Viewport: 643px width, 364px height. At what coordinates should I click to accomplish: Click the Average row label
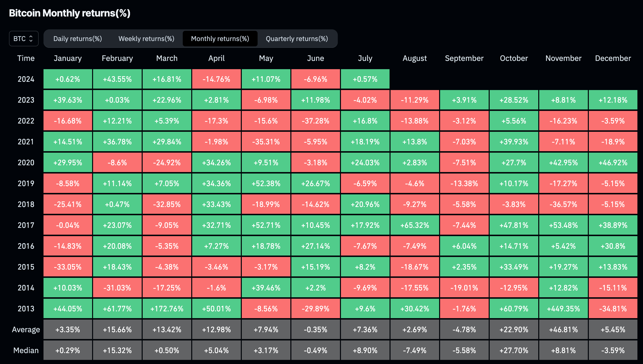(x=26, y=330)
